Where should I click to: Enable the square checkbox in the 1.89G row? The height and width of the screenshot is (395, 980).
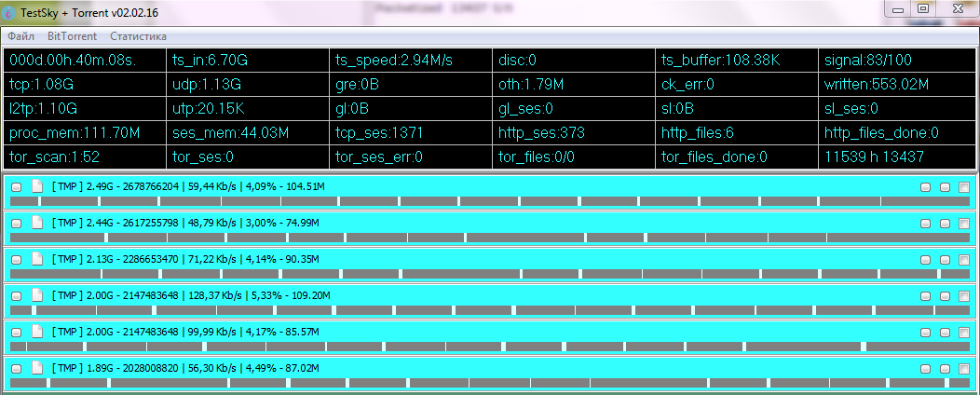coord(964,369)
